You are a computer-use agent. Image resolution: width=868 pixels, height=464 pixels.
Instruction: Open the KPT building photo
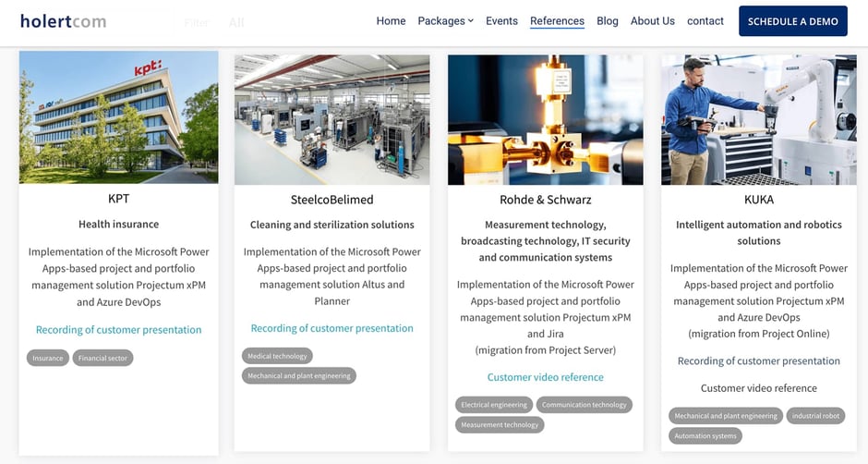(118, 117)
